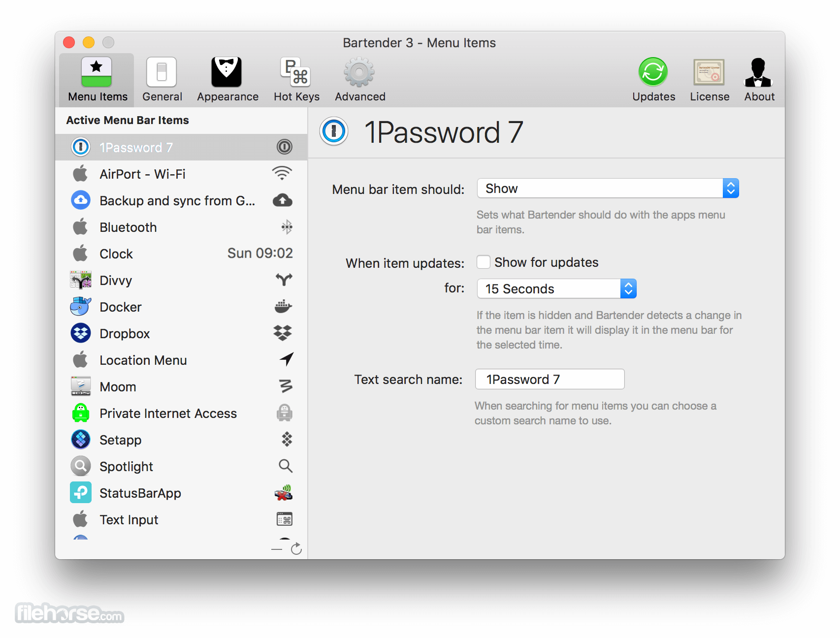Click the Text search name input field
The height and width of the screenshot is (638, 840).
[x=550, y=379]
